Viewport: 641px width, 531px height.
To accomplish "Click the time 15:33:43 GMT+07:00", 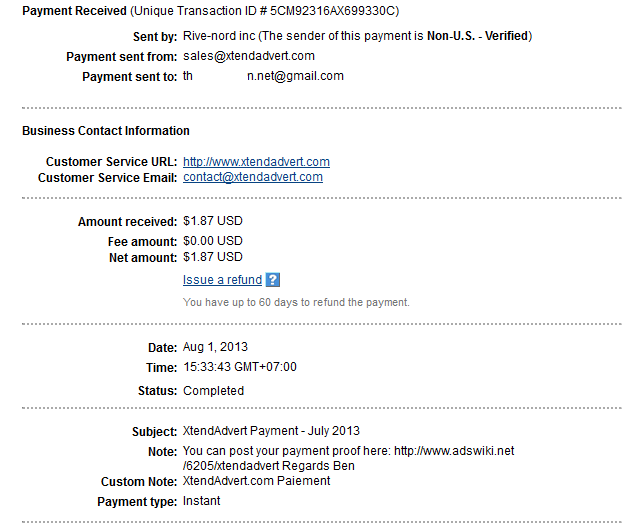I will pyautogui.click(x=240, y=367).
